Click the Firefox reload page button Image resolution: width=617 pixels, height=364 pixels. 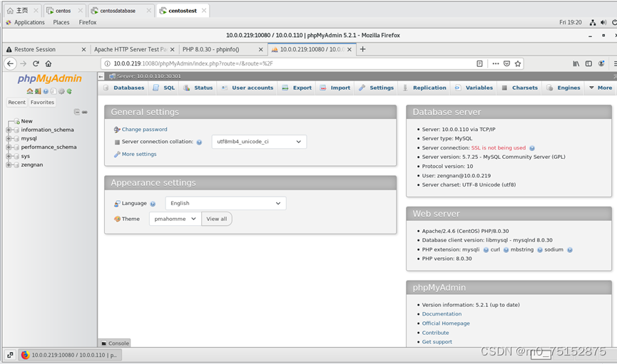pos(36,63)
